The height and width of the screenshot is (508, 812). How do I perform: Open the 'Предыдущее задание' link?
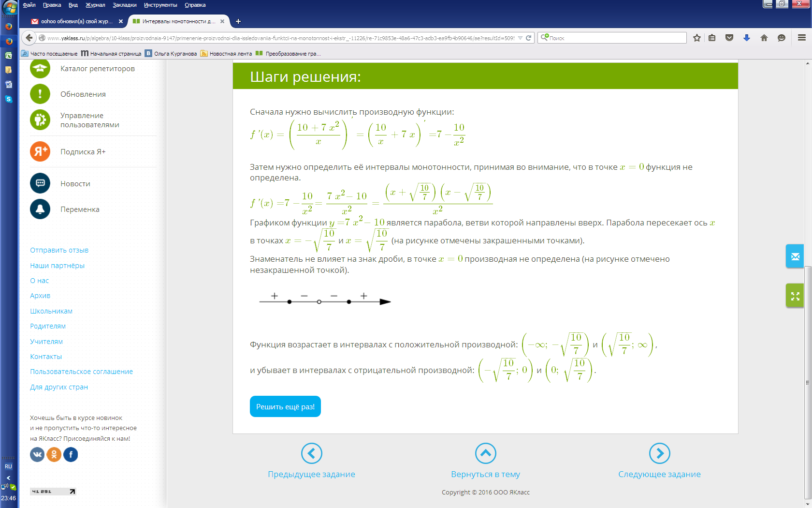312,474
